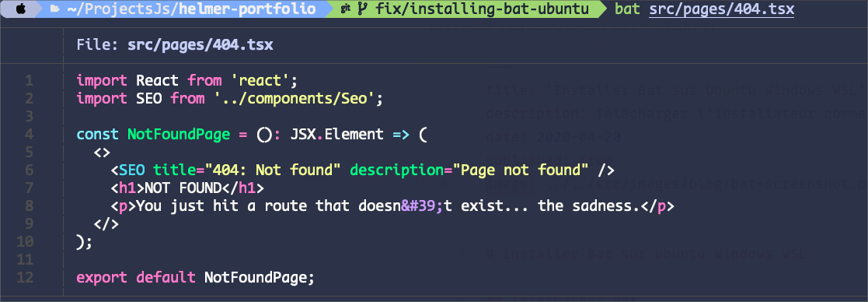Click the git branch symbol icon

(x=363, y=9)
